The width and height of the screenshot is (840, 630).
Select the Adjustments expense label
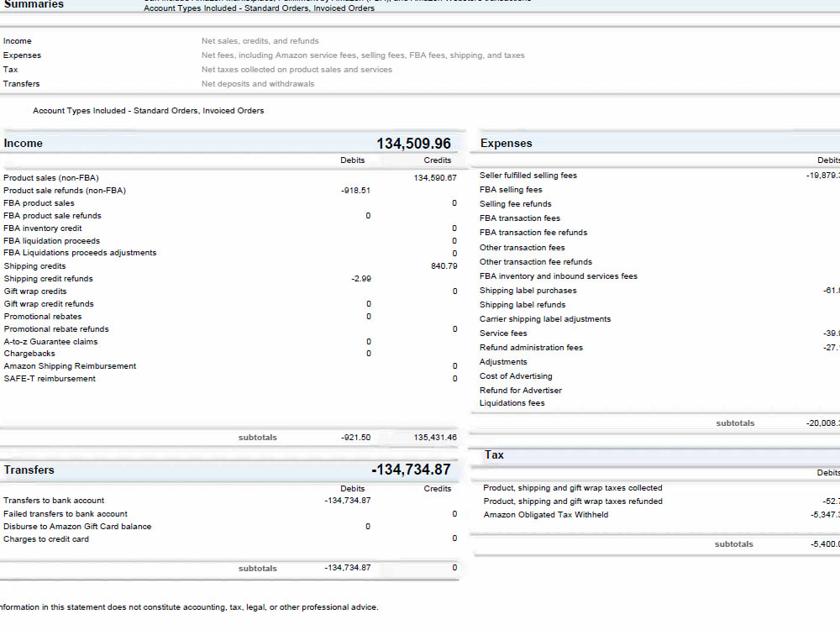[x=503, y=362]
